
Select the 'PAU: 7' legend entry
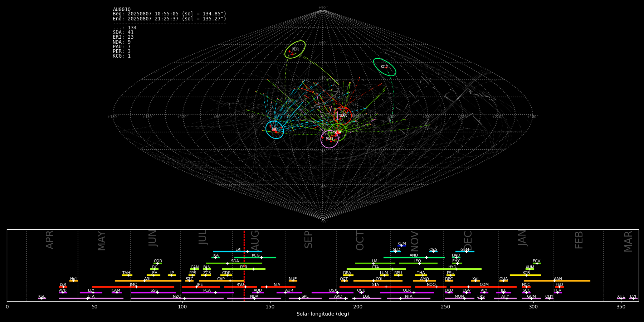point(122,47)
